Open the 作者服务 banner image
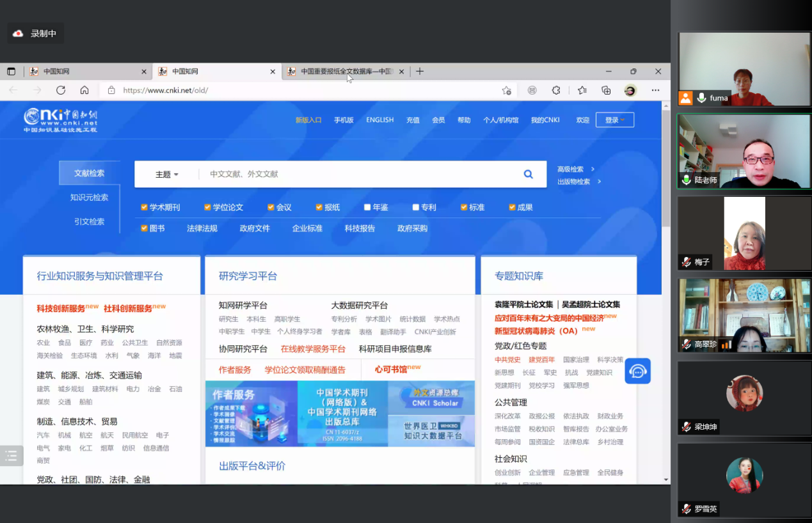Screen dimensions: 812x523 click(x=251, y=414)
